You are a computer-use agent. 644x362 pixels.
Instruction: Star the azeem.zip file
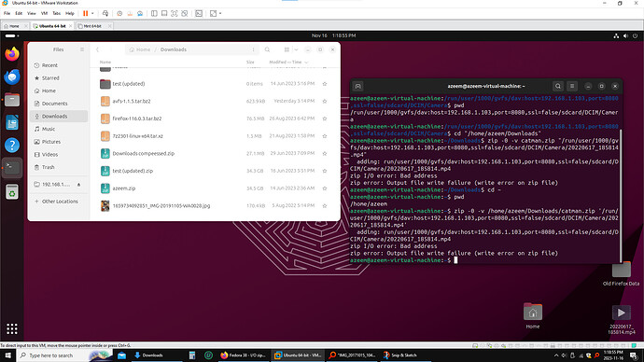pyautogui.click(x=325, y=188)
